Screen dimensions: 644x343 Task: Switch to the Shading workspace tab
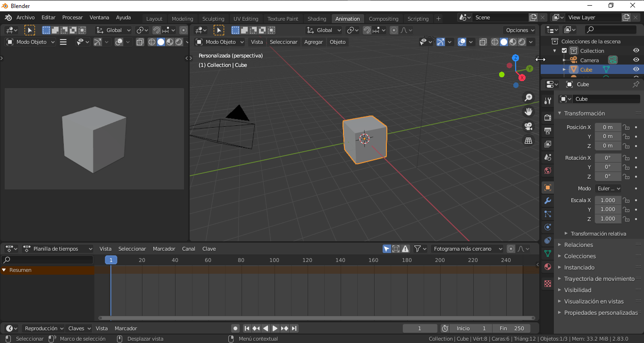pyautogui.click(x=317, y=18)
